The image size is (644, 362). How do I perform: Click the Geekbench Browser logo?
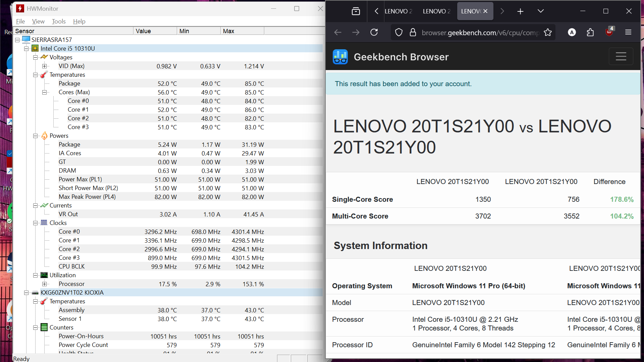pyautogui.click(x=340, y=57)
